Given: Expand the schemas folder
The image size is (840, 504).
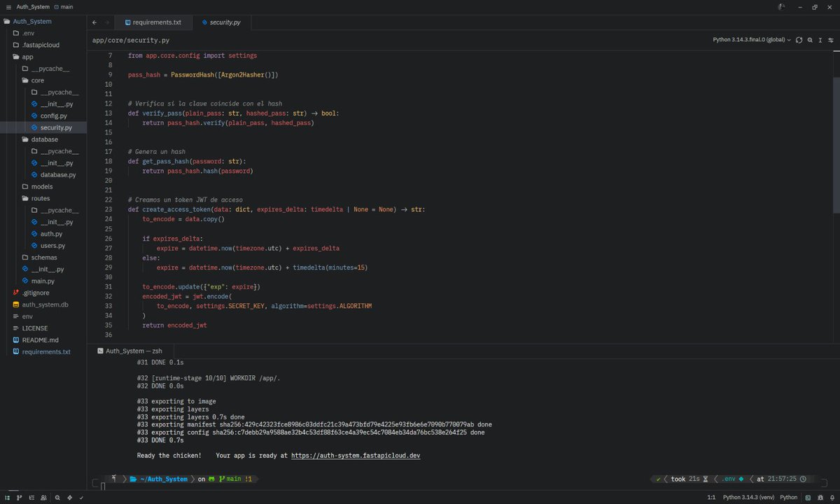Looking at the screenshot, I should tap(43, 257).
